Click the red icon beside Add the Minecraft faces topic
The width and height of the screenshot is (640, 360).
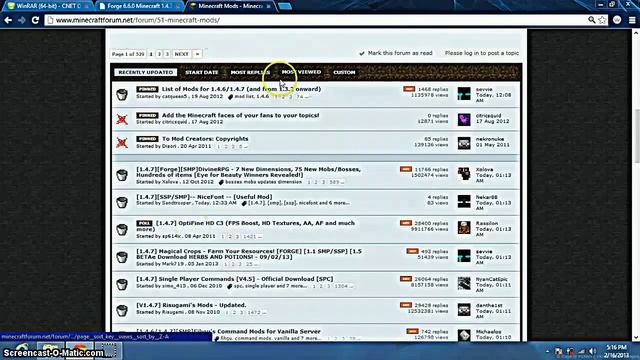pos(122,119)
